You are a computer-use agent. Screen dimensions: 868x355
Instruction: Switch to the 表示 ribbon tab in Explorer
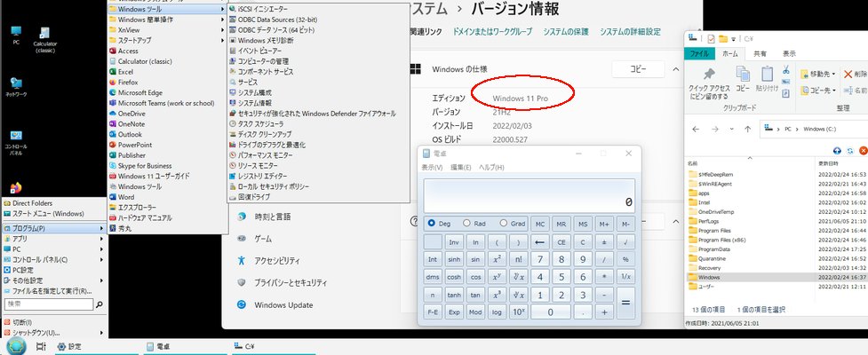788,54
